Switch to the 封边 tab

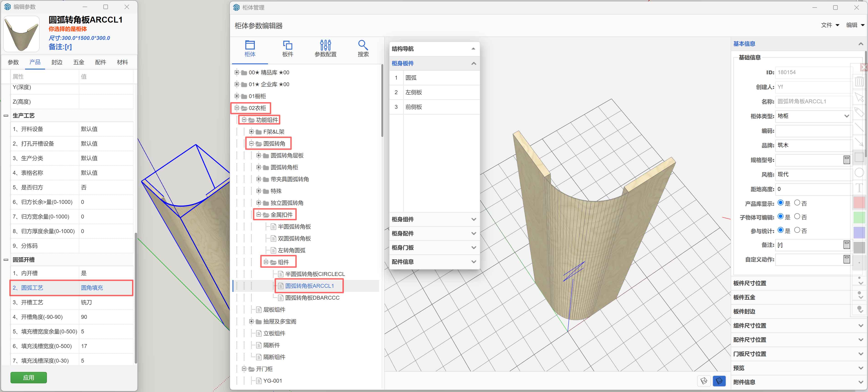(57, 62)
